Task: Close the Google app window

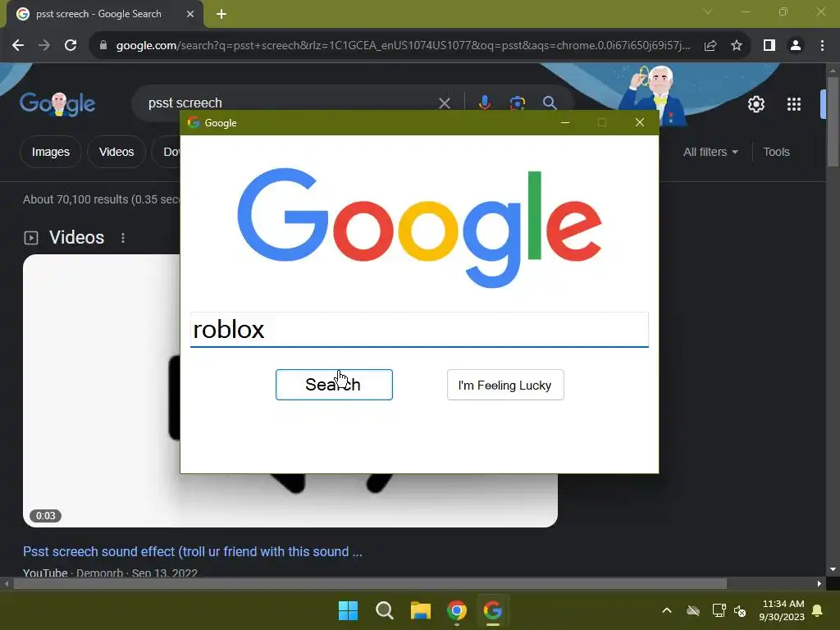Action: (x=640, y=123)
